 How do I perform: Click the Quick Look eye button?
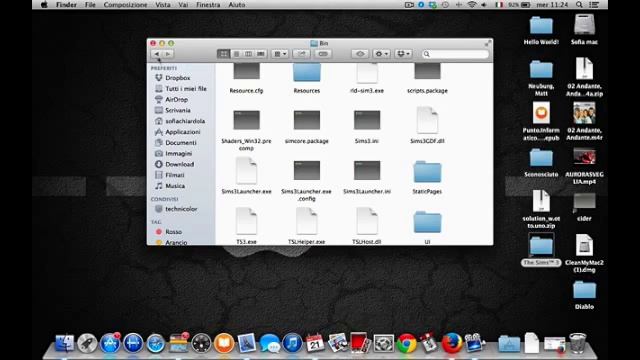pyautogui.click(x=360, y=54)
